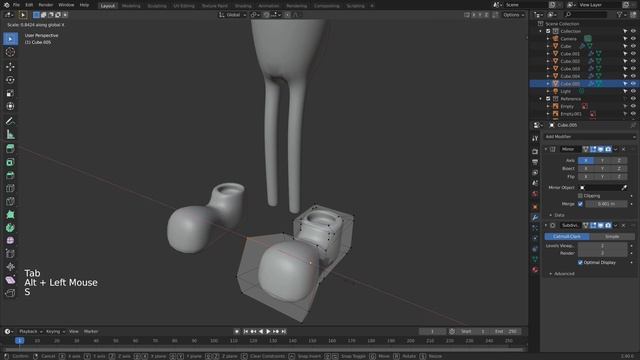This screenshot has height=360, width=640.
Task: Jump to the timeline end frame
Action: [284, 331]
